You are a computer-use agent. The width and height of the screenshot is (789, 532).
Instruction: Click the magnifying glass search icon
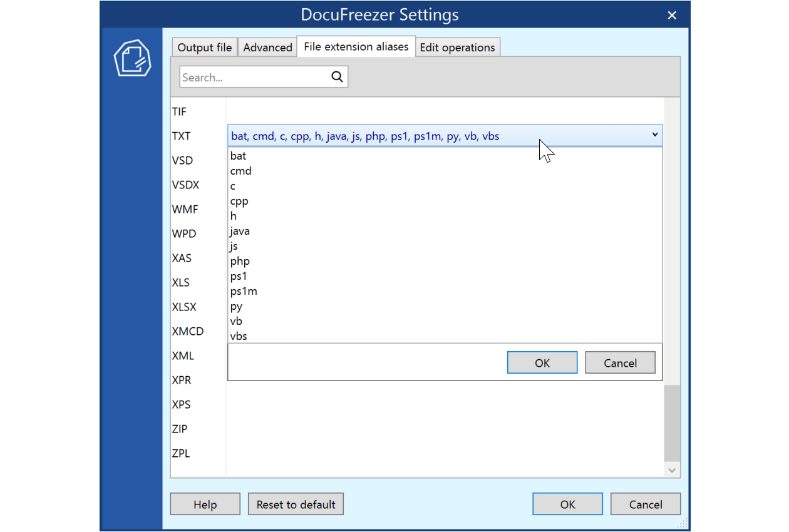pos(337,76)
